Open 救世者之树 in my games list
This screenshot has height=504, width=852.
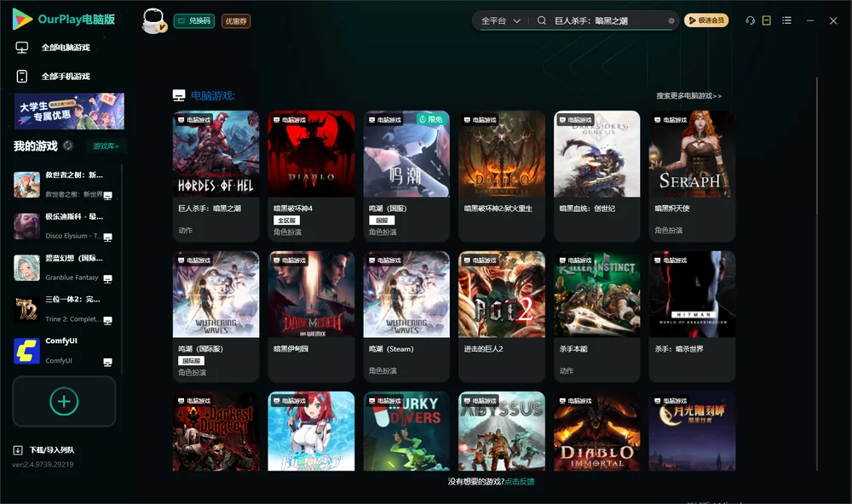(64, 185)
